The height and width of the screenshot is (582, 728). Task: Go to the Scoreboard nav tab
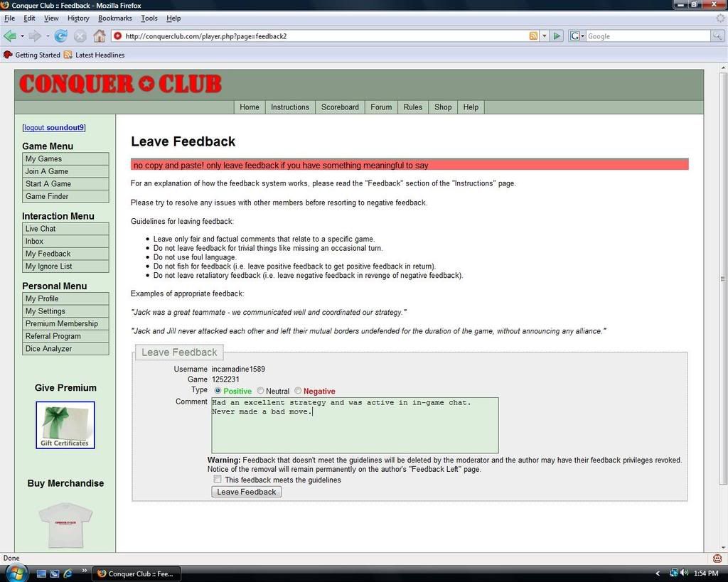[x=340, y=107]
